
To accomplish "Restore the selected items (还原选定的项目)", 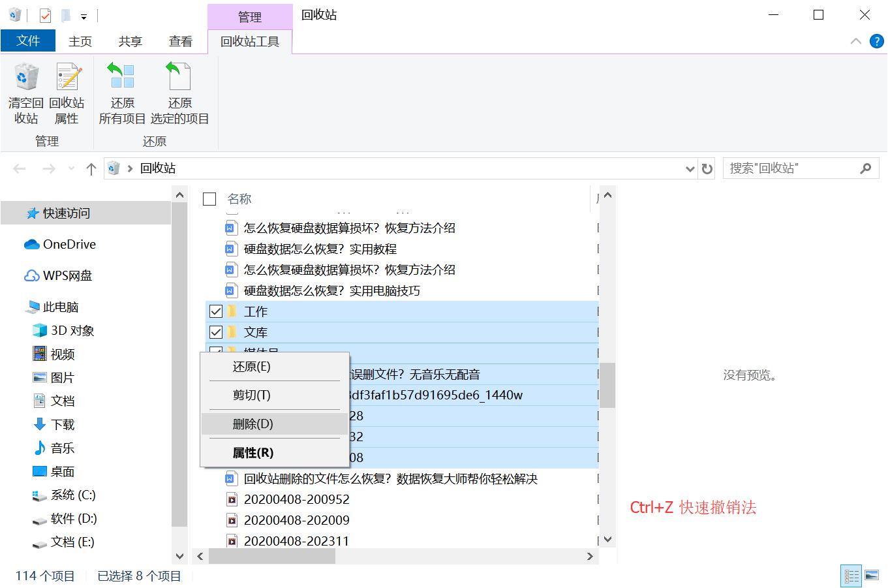I will 180,91.
